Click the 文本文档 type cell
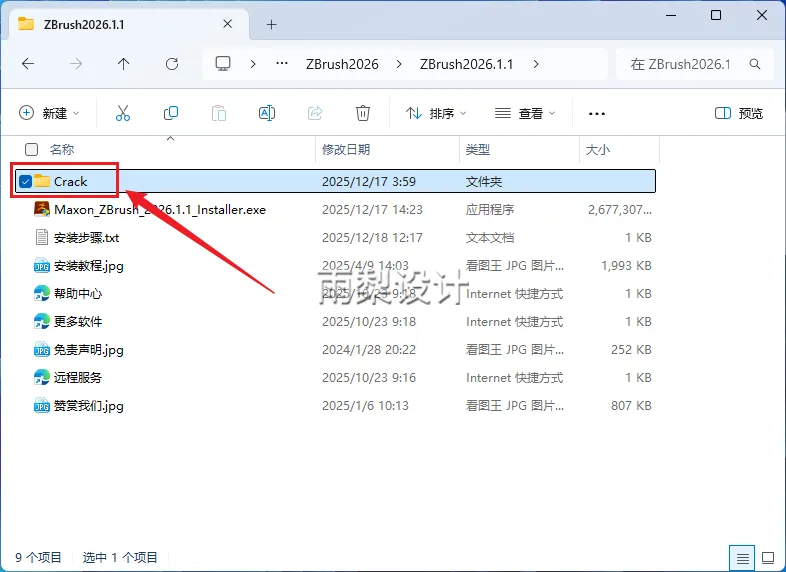This screenshot has height=572, width=786. [490, 238]
